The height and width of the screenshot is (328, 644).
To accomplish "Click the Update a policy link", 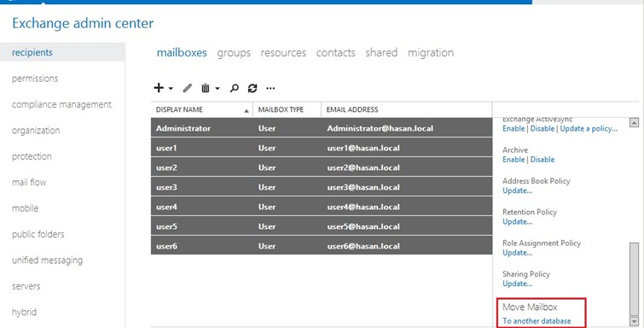I will (x=589, y=128).
